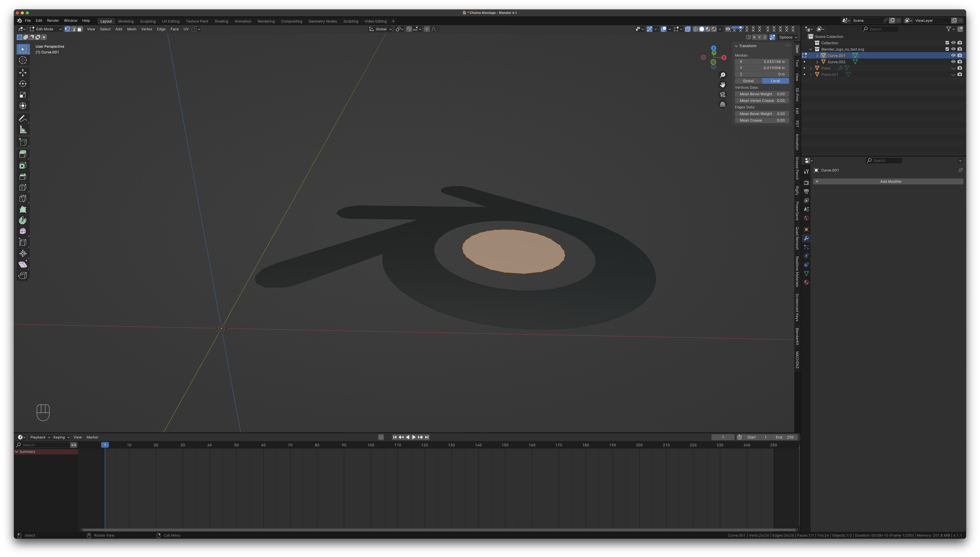
Task: Activate the Smooth tool
Action: pos(23,231)
